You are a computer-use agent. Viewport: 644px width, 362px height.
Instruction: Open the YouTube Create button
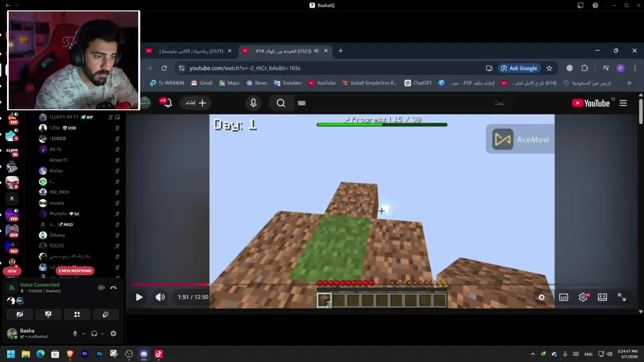coord(197,103)
